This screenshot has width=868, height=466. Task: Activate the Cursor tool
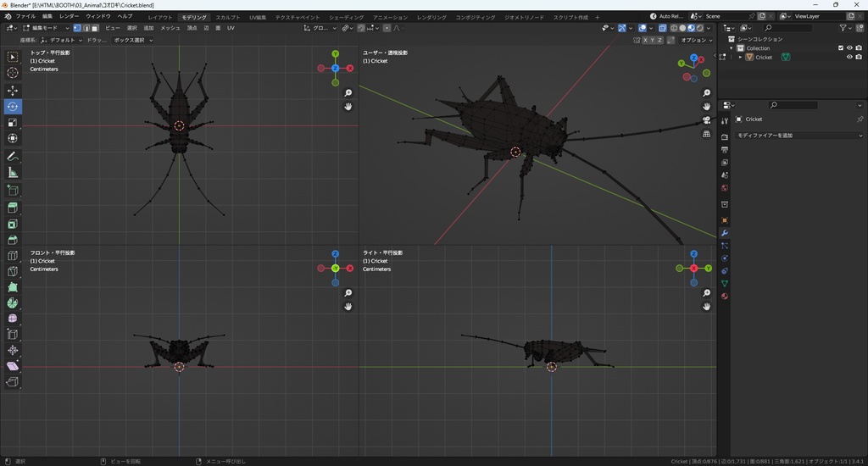click(13, 73)
